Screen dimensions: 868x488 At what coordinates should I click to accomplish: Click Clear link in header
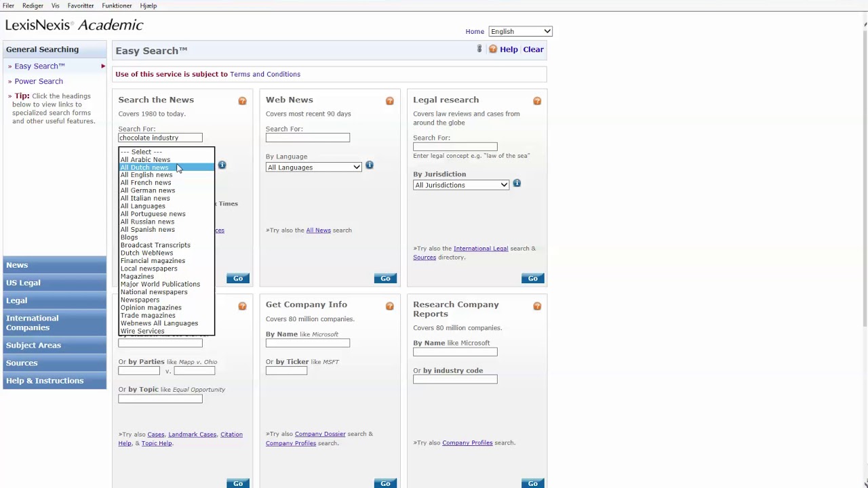click(533, 49)
